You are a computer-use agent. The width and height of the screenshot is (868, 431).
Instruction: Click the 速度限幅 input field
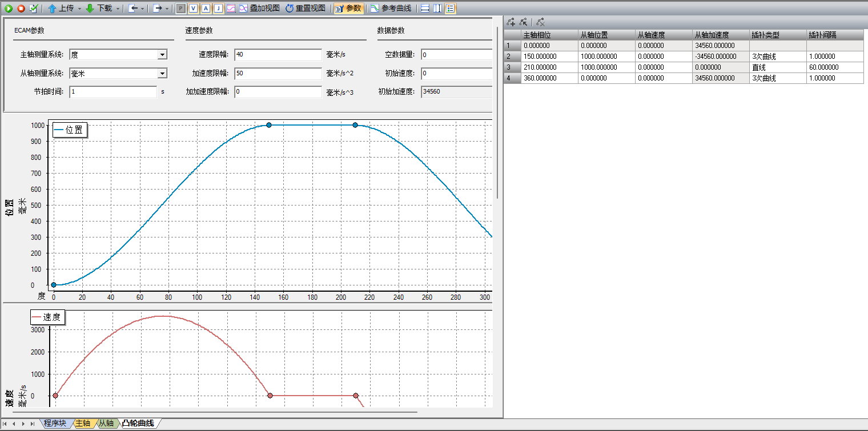coord(278,55)
